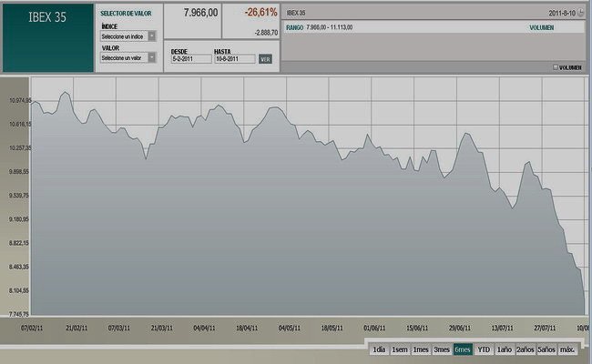
Task: Click the 18/05/11 date axis label
Action: (x=332, y=328)
